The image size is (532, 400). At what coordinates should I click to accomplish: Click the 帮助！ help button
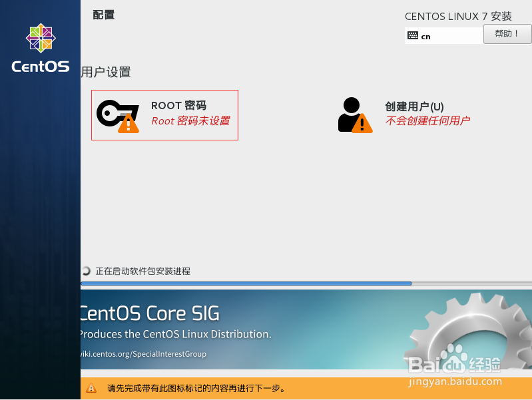click(x=507, y=33)
